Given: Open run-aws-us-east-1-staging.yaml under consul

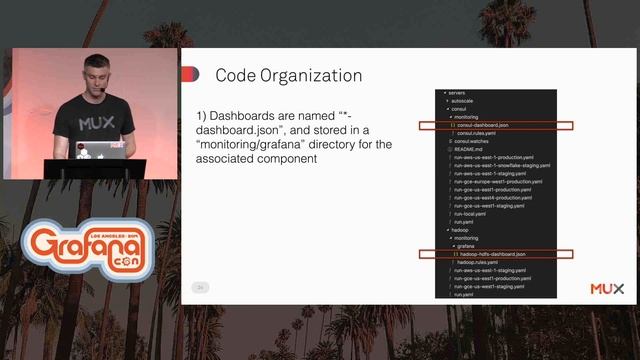Looking at the screenshot, I should pyautogui.click(x=490, y=174).
